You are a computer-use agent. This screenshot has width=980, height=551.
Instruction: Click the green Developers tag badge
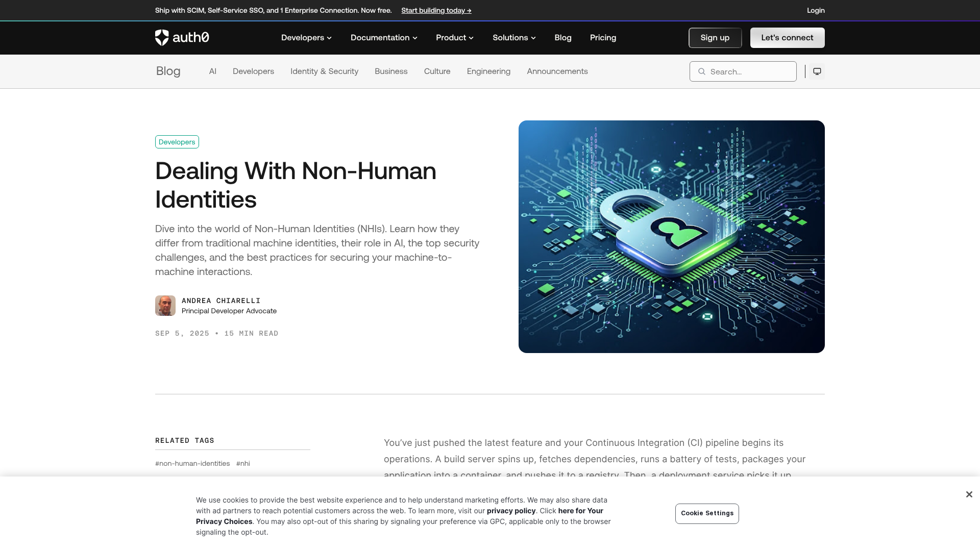(177, 142)
